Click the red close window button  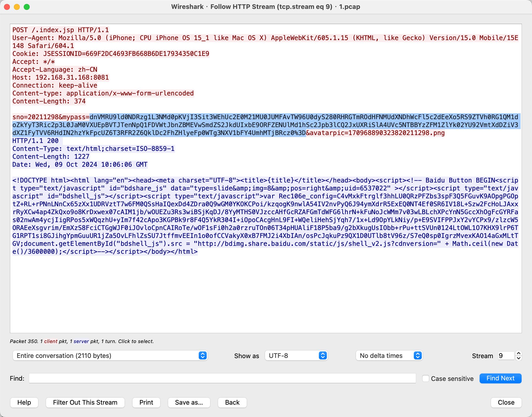click(x=7, y=7)
